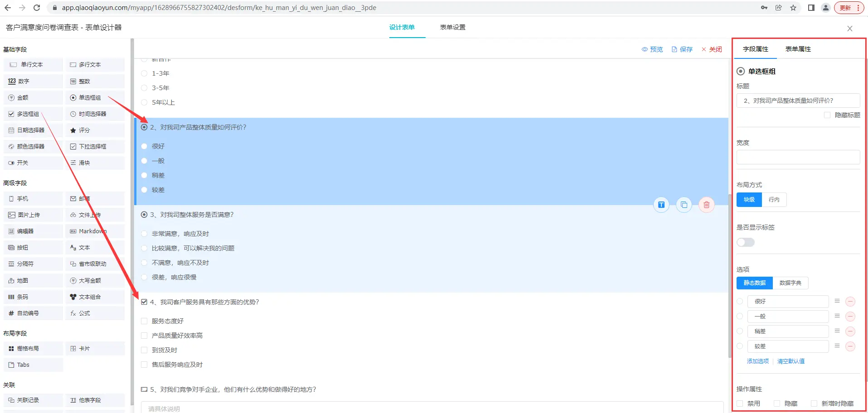Viewport: 868px width, 413px height.
Task: Add a rich editor field (编辑器)
Action: coord(33,231)
